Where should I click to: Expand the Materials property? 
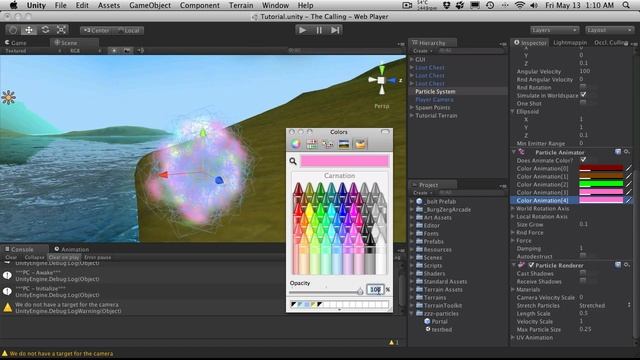click(x=513, y=289)
